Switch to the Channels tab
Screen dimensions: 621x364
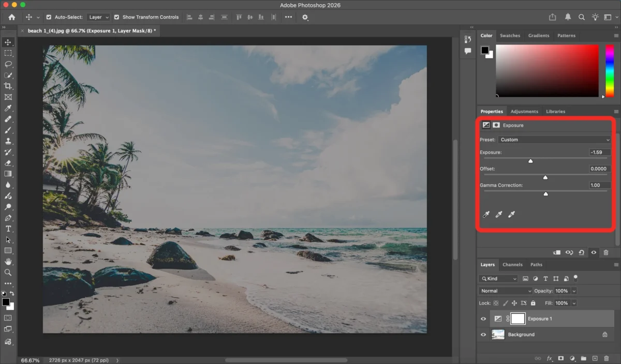(512, 265)
